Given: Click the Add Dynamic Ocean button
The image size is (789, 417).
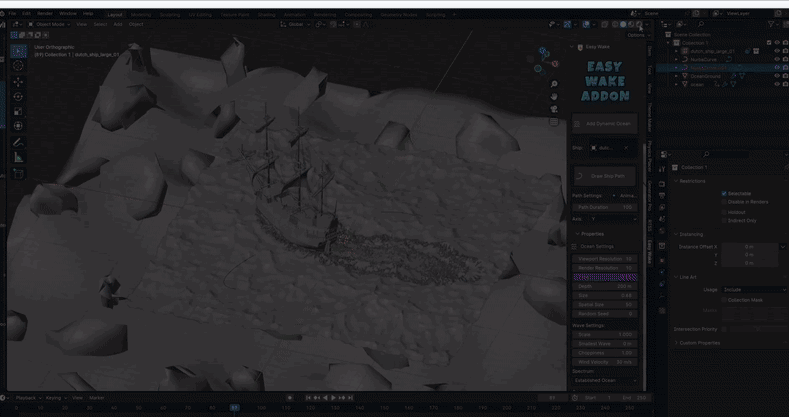Looking at the screenshot, I should pos(605,124).
